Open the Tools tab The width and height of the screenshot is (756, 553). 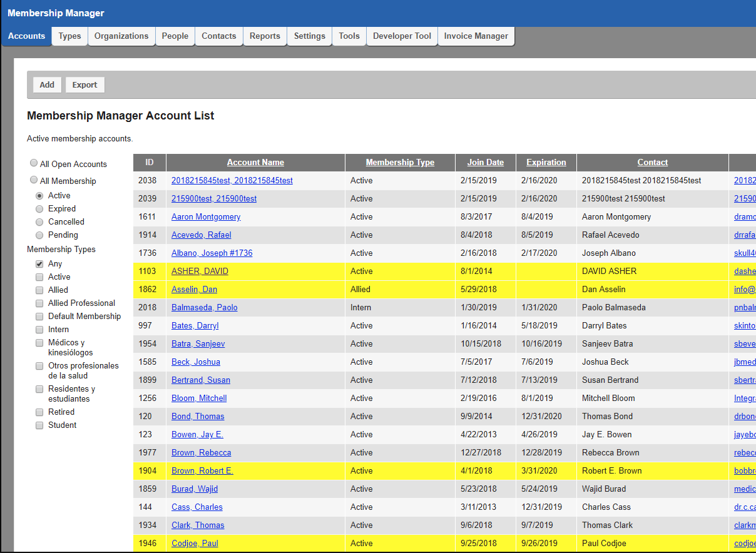349,36
